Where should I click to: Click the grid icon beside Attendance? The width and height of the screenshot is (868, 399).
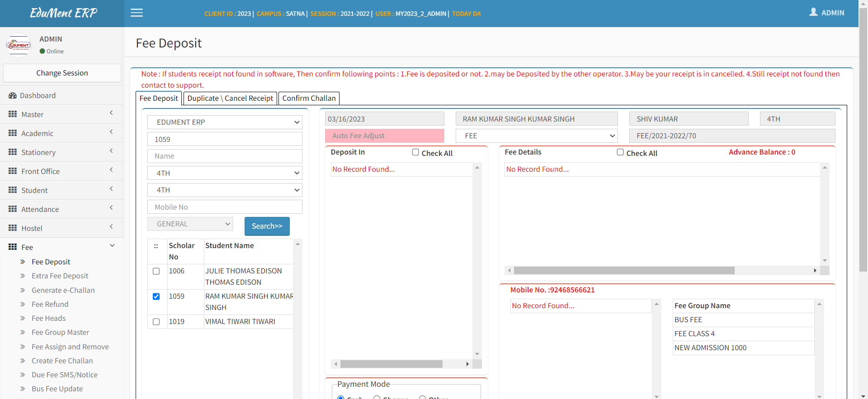13,209
